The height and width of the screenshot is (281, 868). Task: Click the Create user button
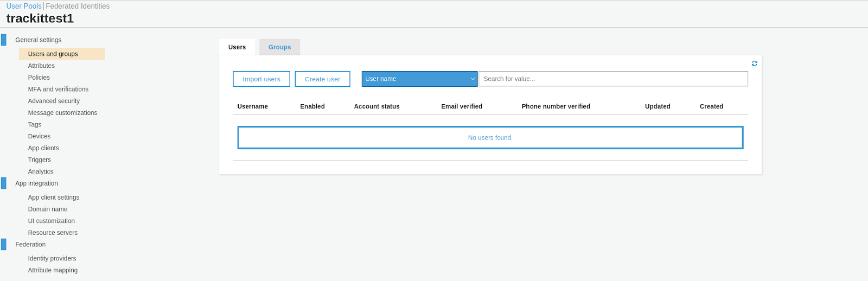coord(322,79)
